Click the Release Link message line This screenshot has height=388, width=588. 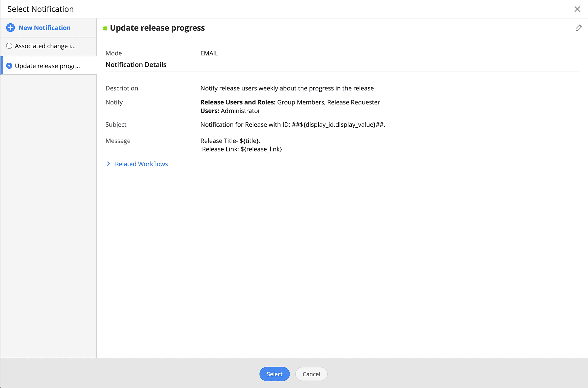pos(242,149)
